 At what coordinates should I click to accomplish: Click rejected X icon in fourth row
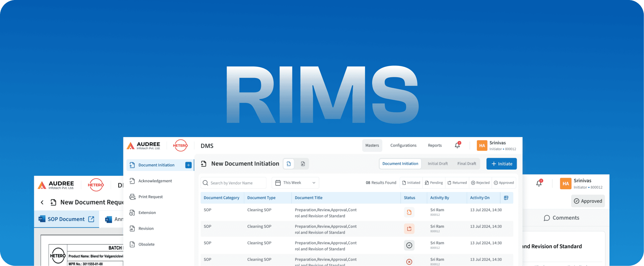(x=409, y=262)
